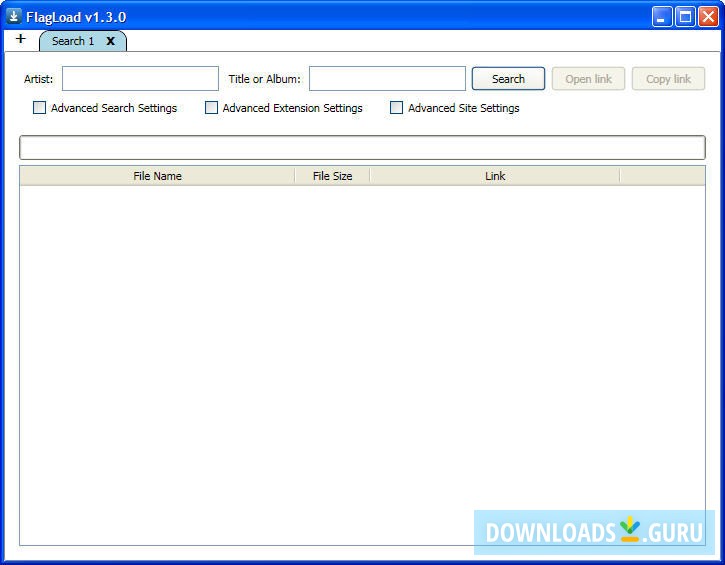The image size is (725, 565).
Task: Click the Copy link button
Action: (x=668, y=79)
